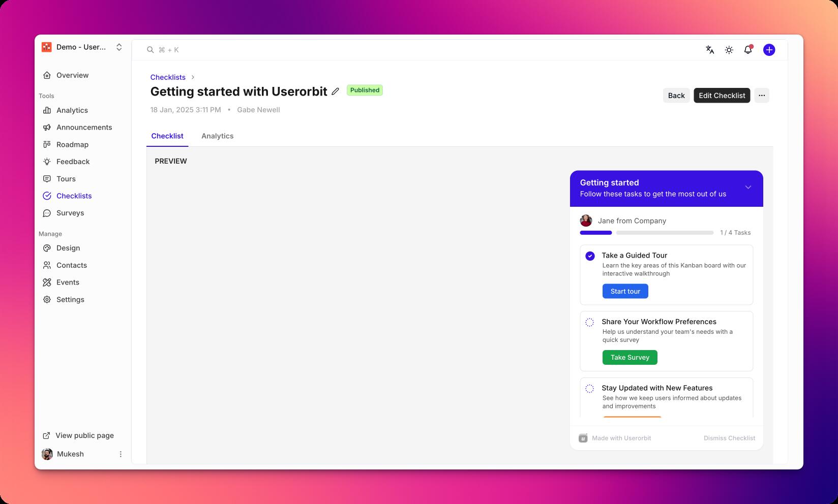Click the checklist tasks progress bar
Image resolution: width=838 pixels, height=504 pixels.
(x=646, y=233)
